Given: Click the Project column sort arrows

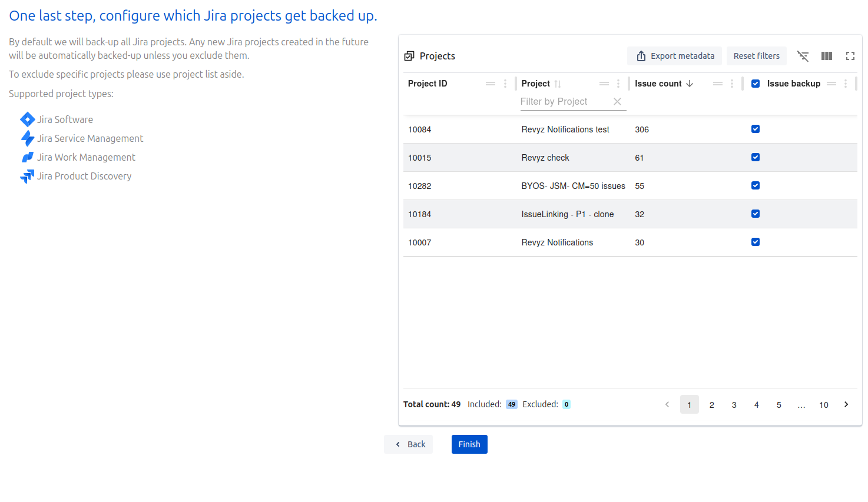Looking at the screenshot, I should [x=558, y=84].
